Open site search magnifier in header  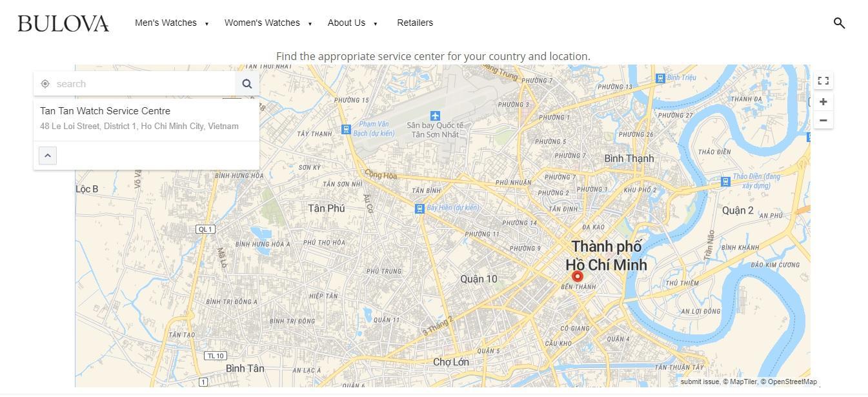tap(839, 23)
